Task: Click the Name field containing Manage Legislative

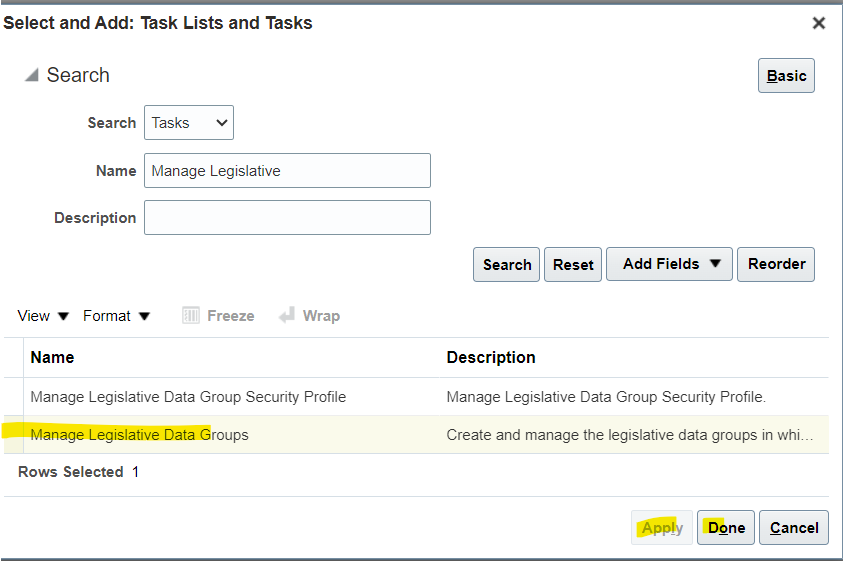Action: [x=287, y=171]
